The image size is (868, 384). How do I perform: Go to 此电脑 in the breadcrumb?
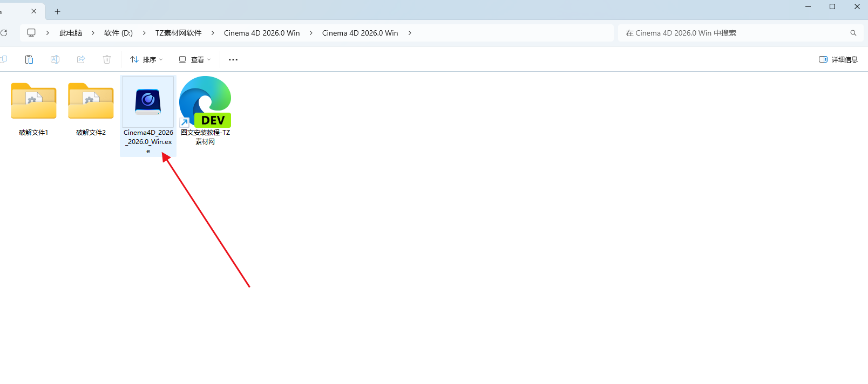click(x=71, y=33)
